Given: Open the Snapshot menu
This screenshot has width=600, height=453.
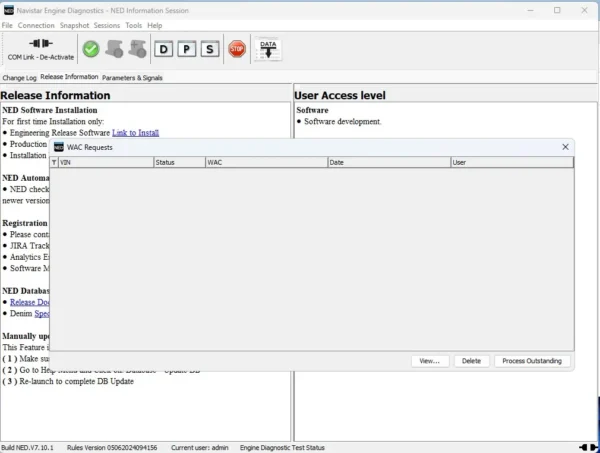Looking at the screenshot, I should [x=74, y=25].
